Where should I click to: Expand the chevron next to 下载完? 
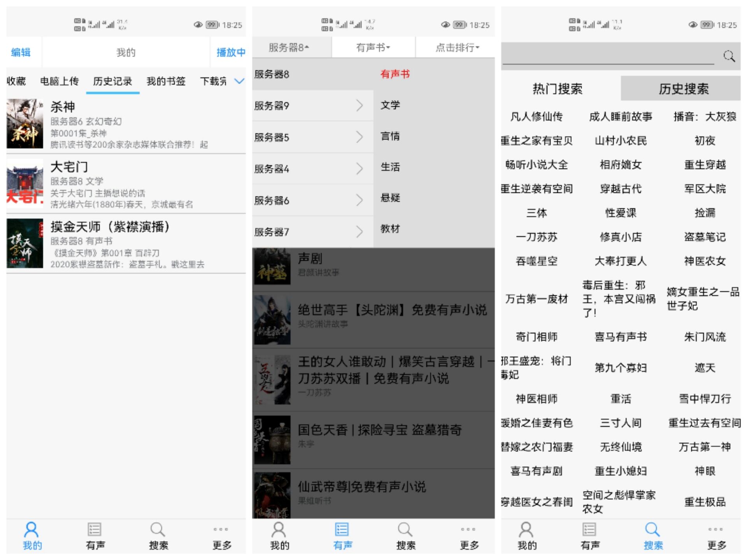pos(240,82)
